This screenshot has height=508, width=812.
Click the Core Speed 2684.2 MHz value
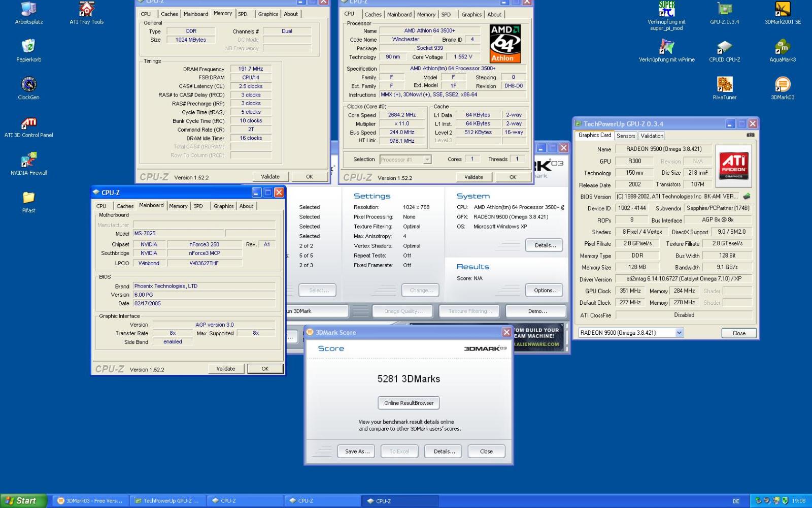(402, 115)
